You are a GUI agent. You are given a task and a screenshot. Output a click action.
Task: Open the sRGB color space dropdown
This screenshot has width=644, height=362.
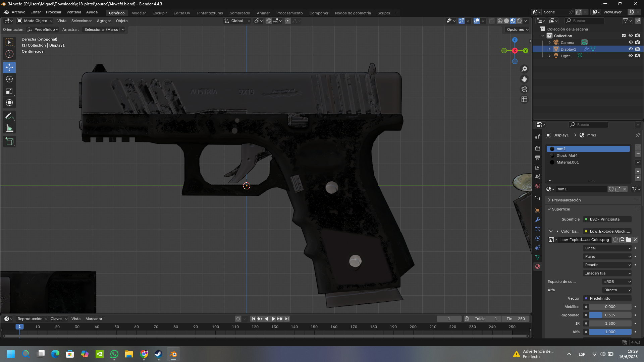tap(617, 282)
